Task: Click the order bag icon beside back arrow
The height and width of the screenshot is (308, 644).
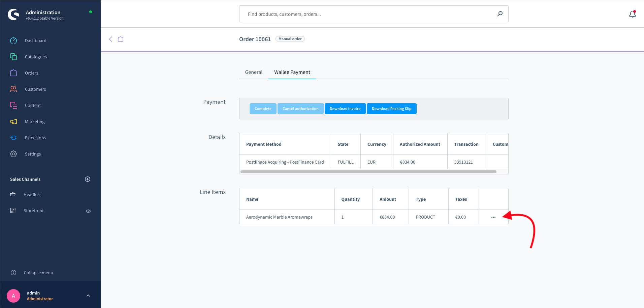Action: 121,39
